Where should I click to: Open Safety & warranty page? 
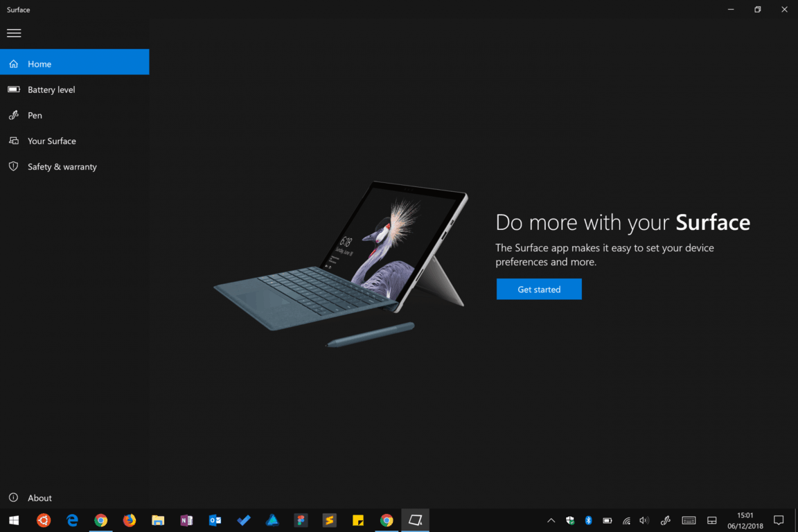74,166
